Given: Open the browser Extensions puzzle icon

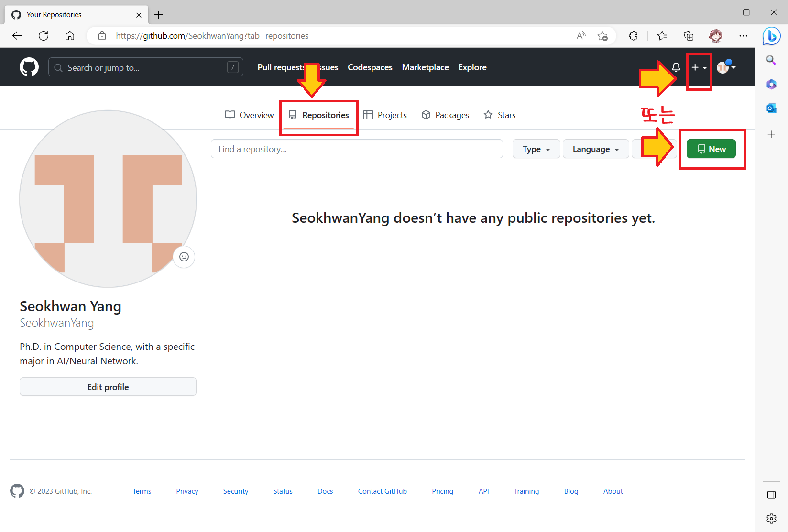Looking at the screenshot, I should (x=634, y=36).
